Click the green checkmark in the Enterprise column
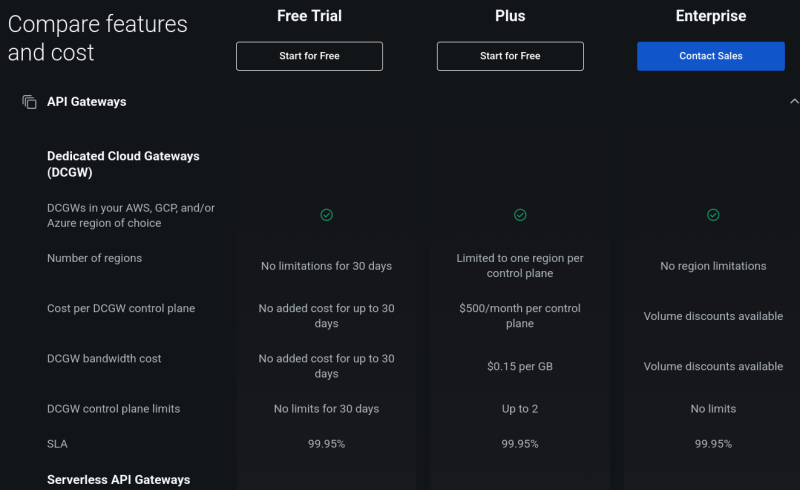Viewport: 800px width, 490px height. 713,215
